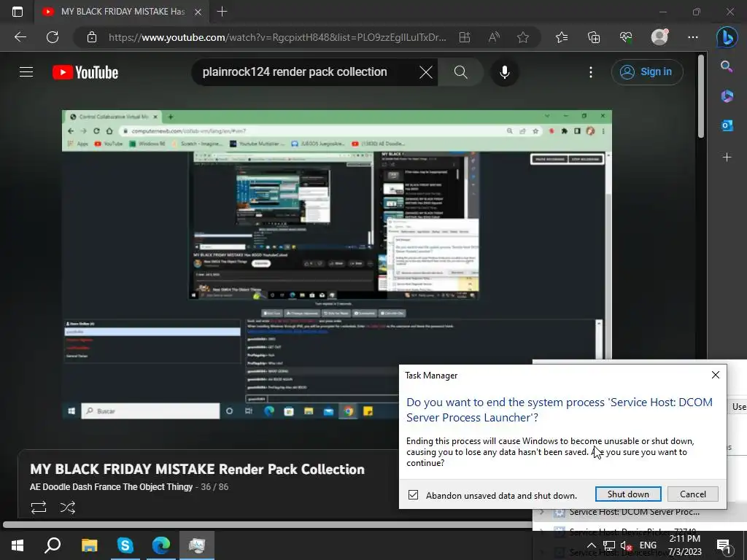The height and width of the screenshot is (560, 747).
Task: Toggle Abandon unsaved data checkbox
Action: click(x=413, y=495)
